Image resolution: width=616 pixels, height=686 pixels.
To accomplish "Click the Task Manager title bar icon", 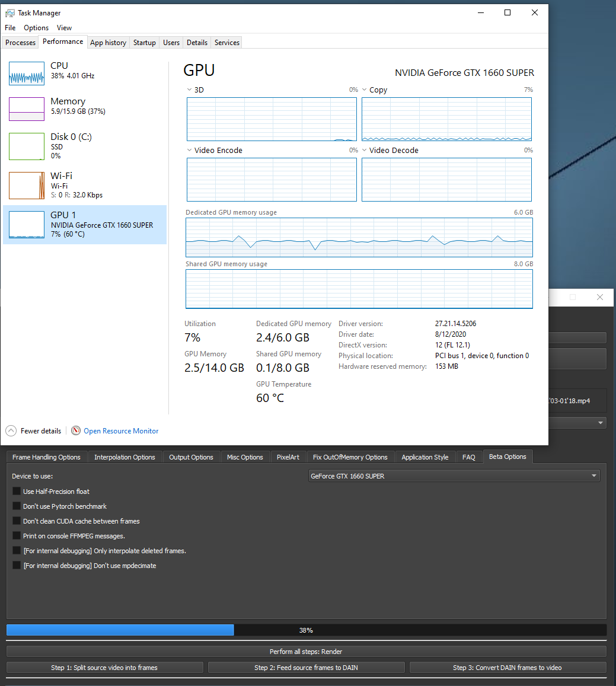I will coord(9,13).
